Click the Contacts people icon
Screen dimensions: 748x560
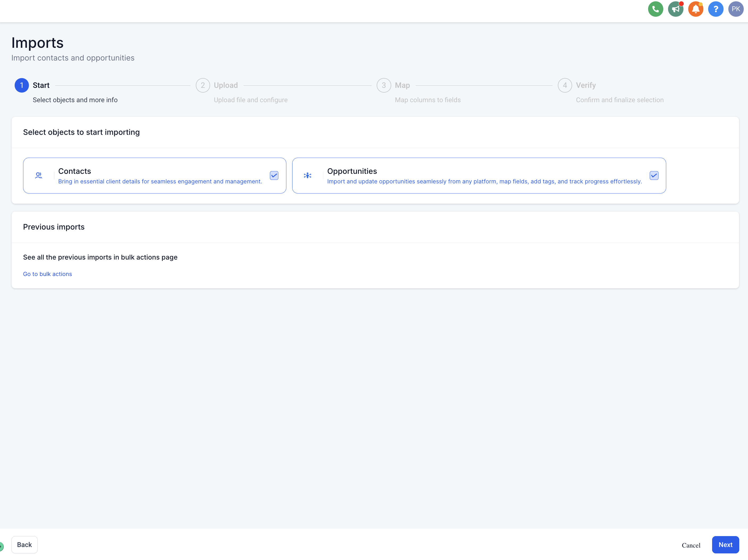click(x=38, y=175)
